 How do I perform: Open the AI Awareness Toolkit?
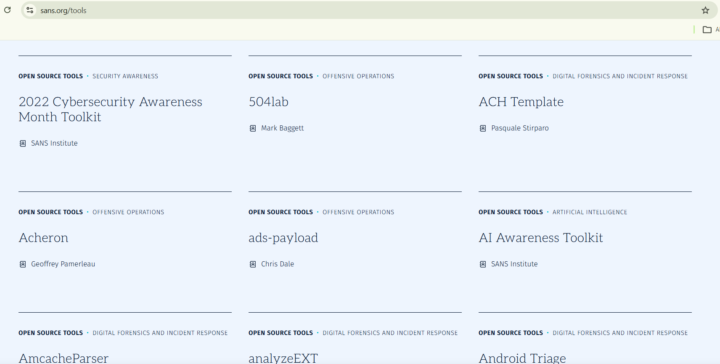coord(540,238)
